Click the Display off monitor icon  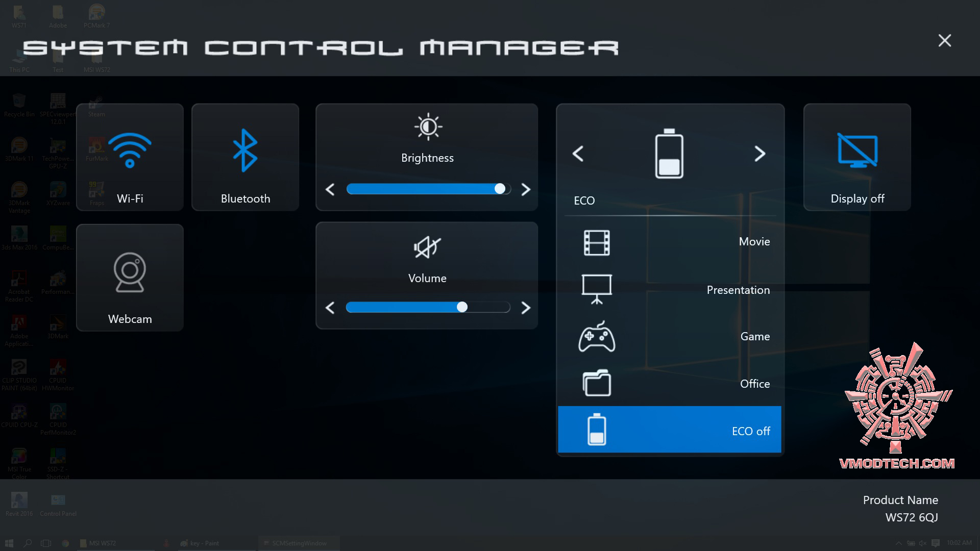pos(857,151)
